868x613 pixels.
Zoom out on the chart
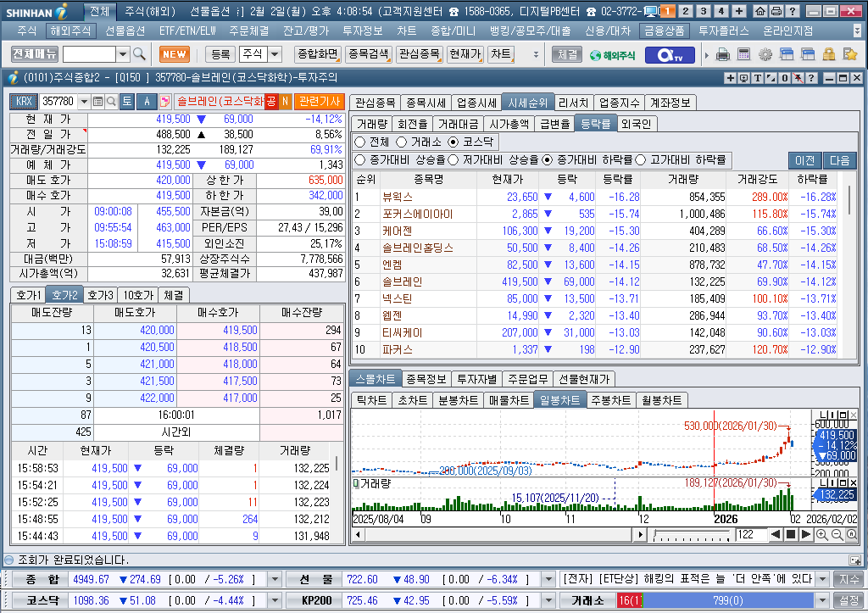click(837, 534)
